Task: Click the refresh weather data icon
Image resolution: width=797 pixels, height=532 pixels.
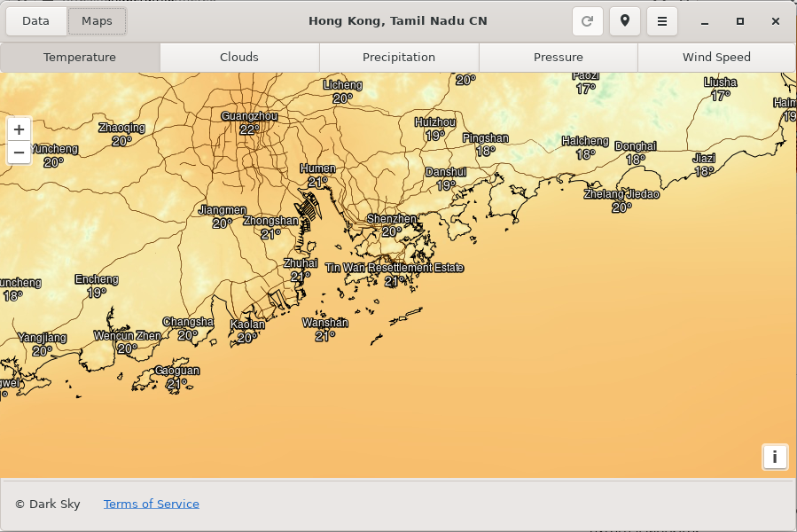Action: pos(587,20)
